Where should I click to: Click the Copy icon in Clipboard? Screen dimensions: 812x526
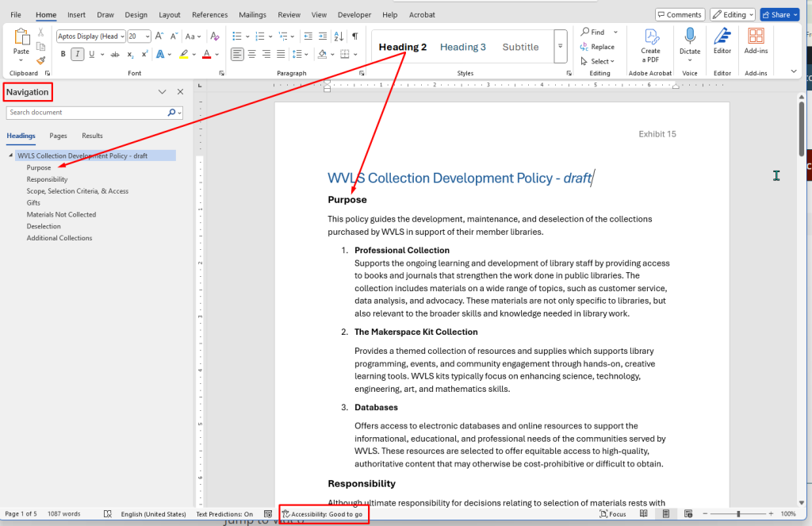41,47
